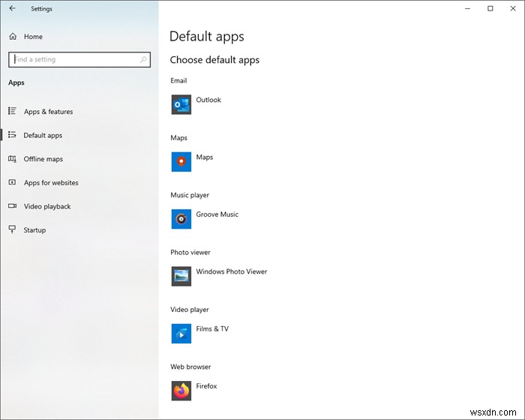The width and height of the screenshot is (525, 420).
Task: Click the Apps section header in sidebar
Action: (16, 82)
